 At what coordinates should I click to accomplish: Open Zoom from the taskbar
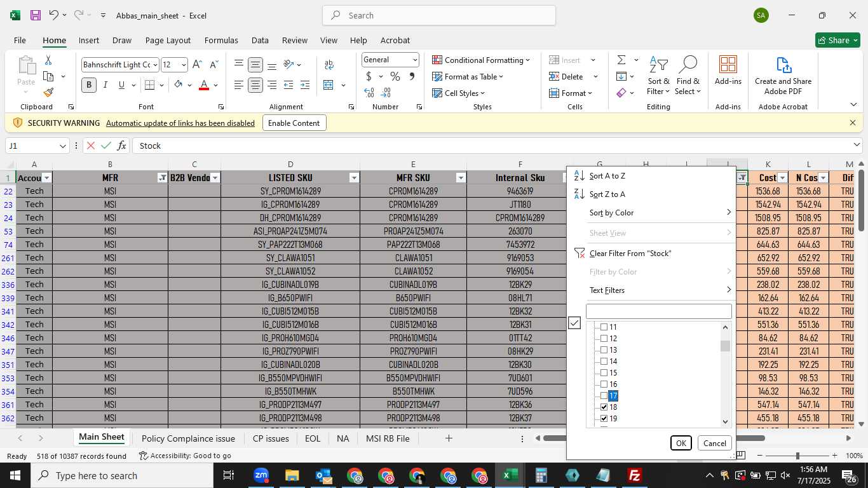[261, 475]
